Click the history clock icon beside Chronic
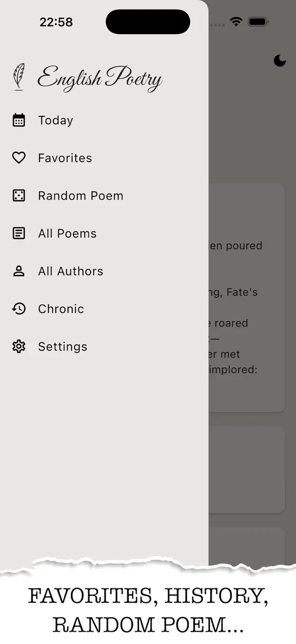 click(19, 309)
